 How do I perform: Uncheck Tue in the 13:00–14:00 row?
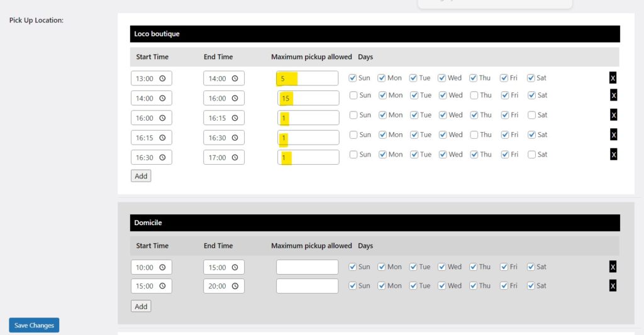click(413, 77)
